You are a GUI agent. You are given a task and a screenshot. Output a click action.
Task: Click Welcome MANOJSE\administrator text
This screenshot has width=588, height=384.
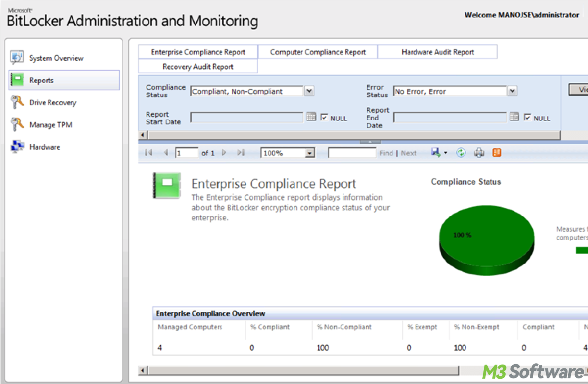point(522,15)
